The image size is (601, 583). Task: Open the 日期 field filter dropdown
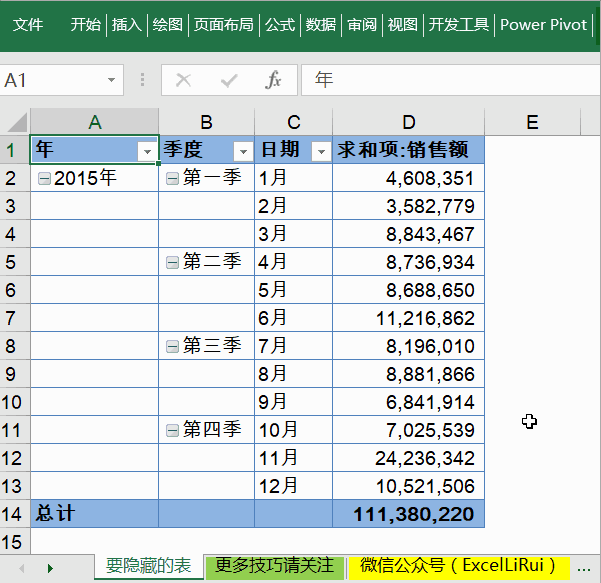[321, 151]
